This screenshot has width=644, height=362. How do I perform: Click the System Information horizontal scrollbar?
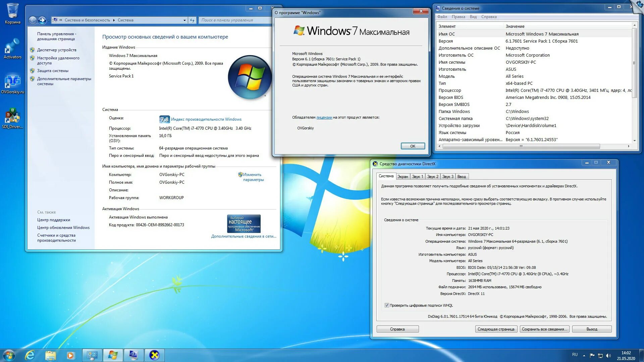[x=521, y=146]
